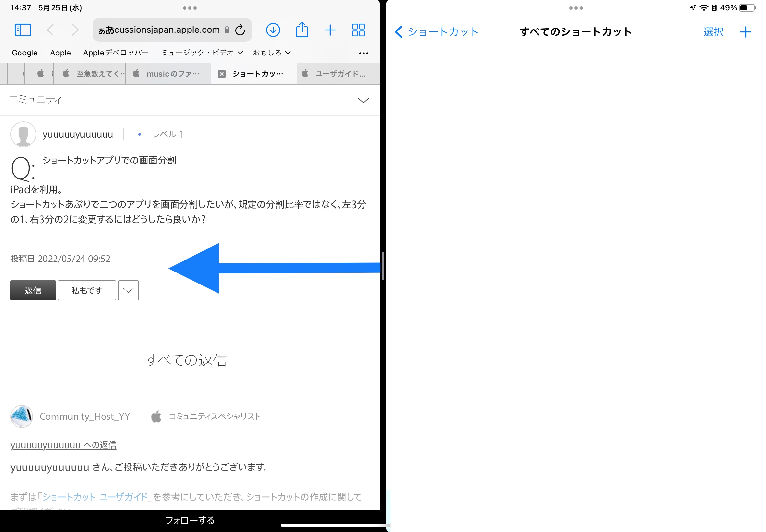This screenshot has height=532, width=766.
Task: Reload the page with the refresh icon
Action: pos(240,30)
